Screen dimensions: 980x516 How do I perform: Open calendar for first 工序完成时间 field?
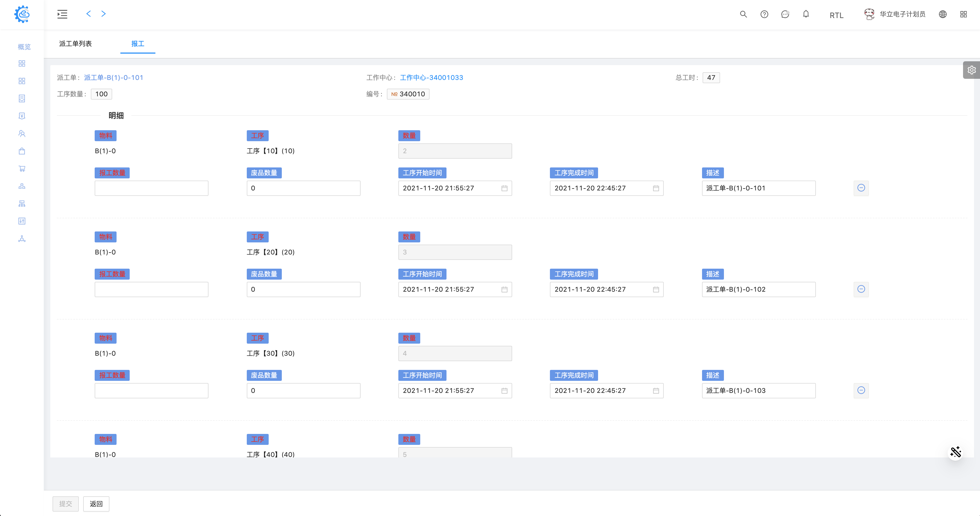click(x=656, y=188)
